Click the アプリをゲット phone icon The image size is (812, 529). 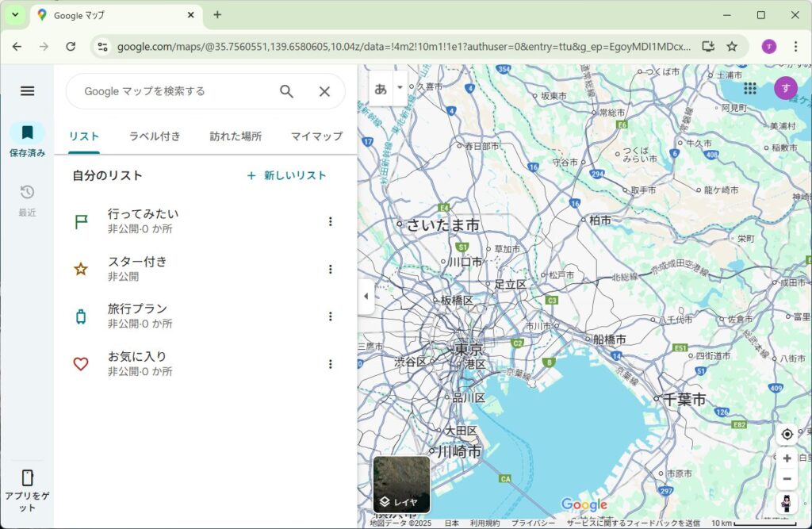point(28,477)
